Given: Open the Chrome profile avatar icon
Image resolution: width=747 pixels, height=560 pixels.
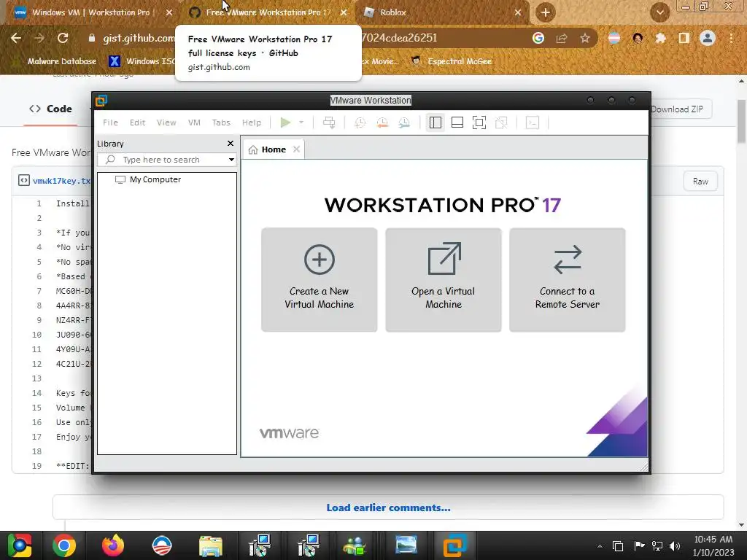Looking at the screenshot, I should pyautogui.click(x=708, y=38).
